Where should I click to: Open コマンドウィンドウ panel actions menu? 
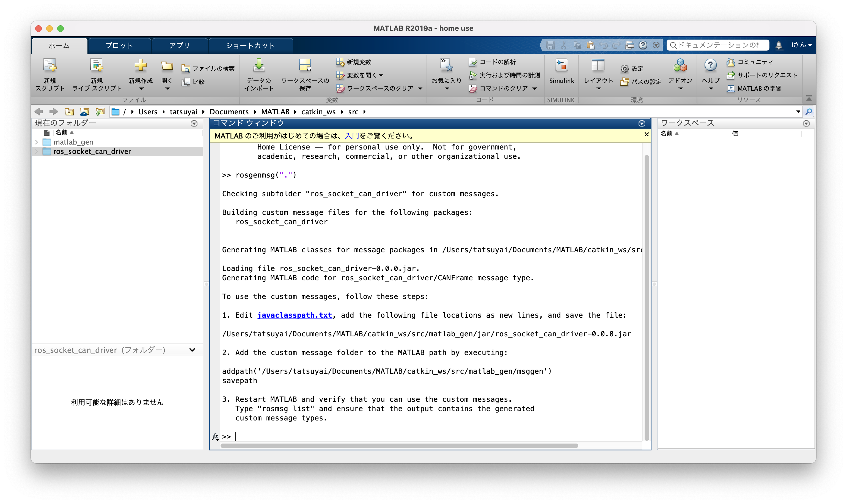(x=642, y=124)
